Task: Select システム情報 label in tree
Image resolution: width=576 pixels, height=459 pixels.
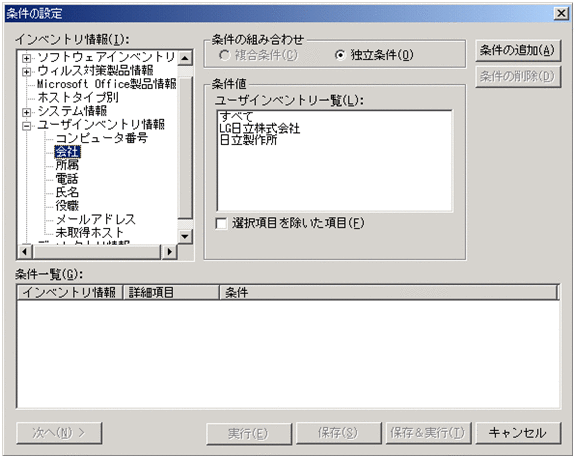Action: point(72,111)
